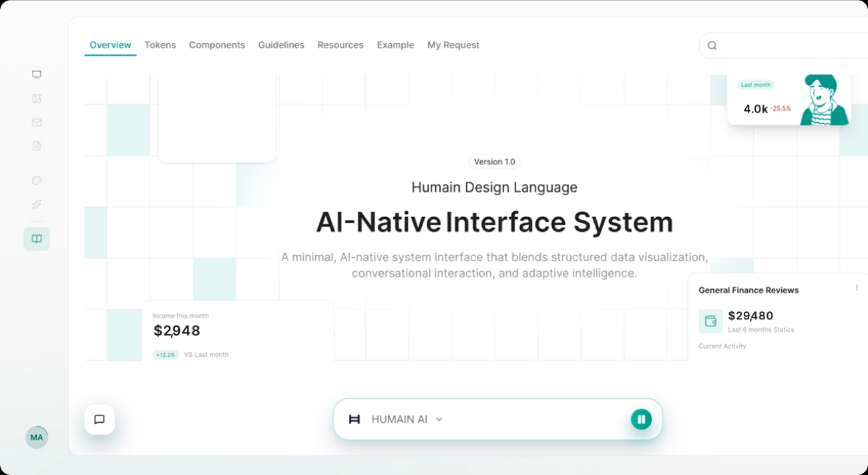This screenshot has height=475, width=868.
Task: Open the document page sidebar icon
Action: (37, 146)
